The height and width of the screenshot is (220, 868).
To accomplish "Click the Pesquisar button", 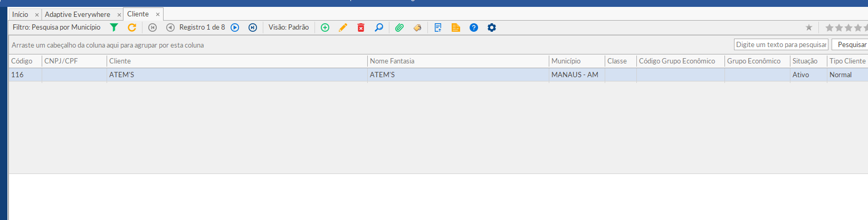I will [851, 44].
